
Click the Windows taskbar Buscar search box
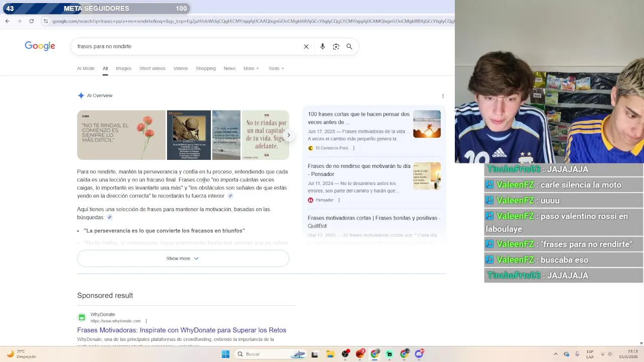[271, 354]
